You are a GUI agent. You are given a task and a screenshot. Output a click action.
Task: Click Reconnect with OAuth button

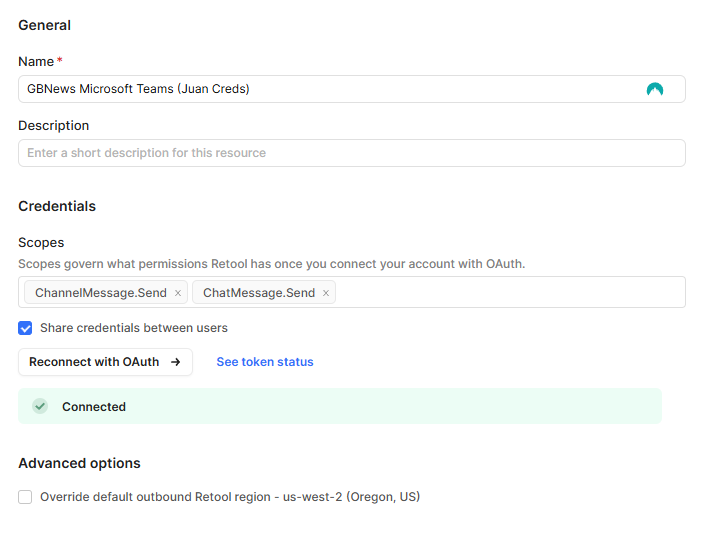pyautogui.click(x=106, y=362)
